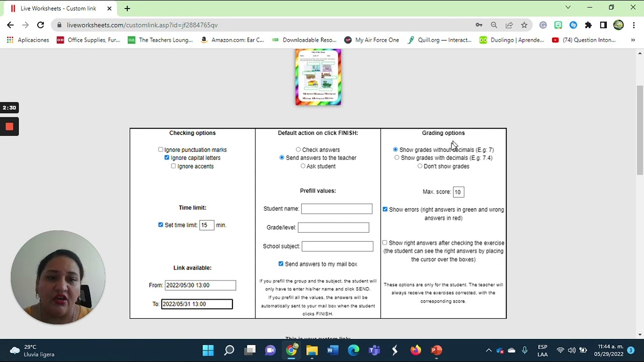Open the Downloadable Reso... bookmark
644x362 pixels.
click(x=304, y=40)
